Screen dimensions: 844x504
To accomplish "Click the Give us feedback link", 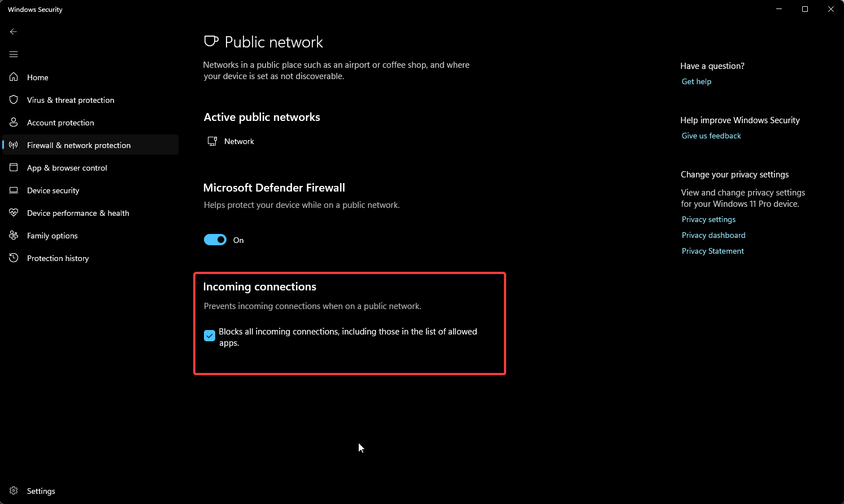I will coord(711,136).
